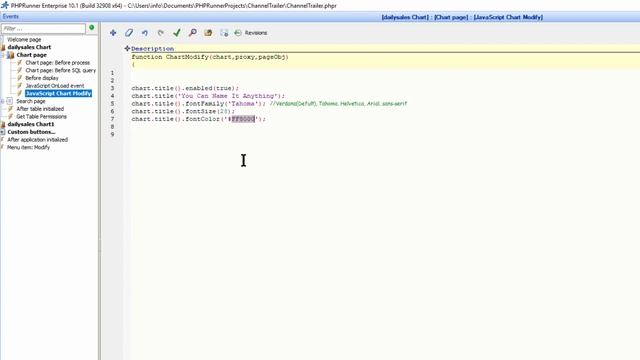Click code line chart.title().enabled(true);
Screen dimensions: 640x360
point(185,88)
